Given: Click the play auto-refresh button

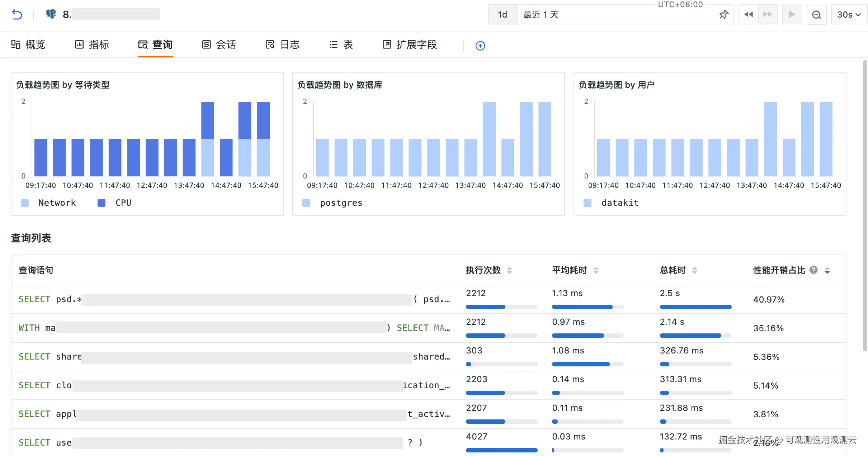Looking at the screenshot, I should 792,15.
